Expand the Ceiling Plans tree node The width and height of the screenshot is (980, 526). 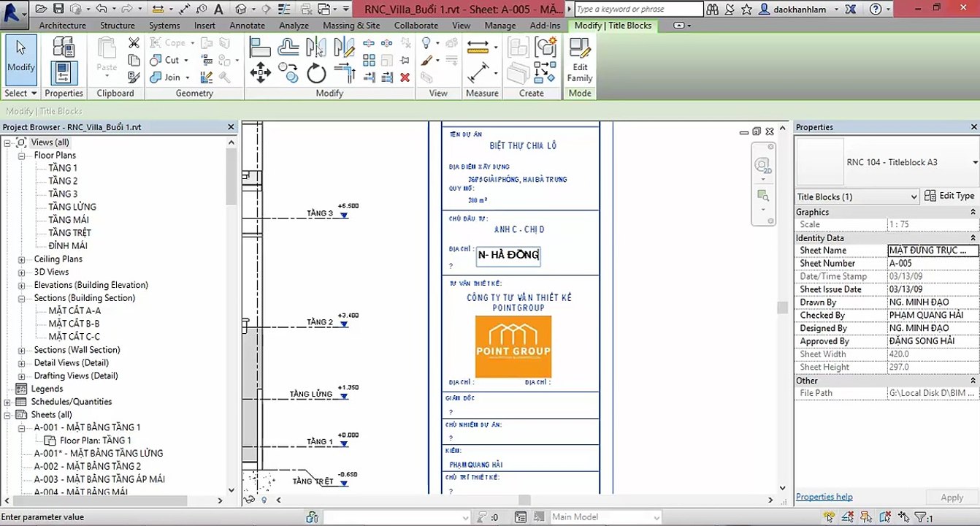coord(21,259)
